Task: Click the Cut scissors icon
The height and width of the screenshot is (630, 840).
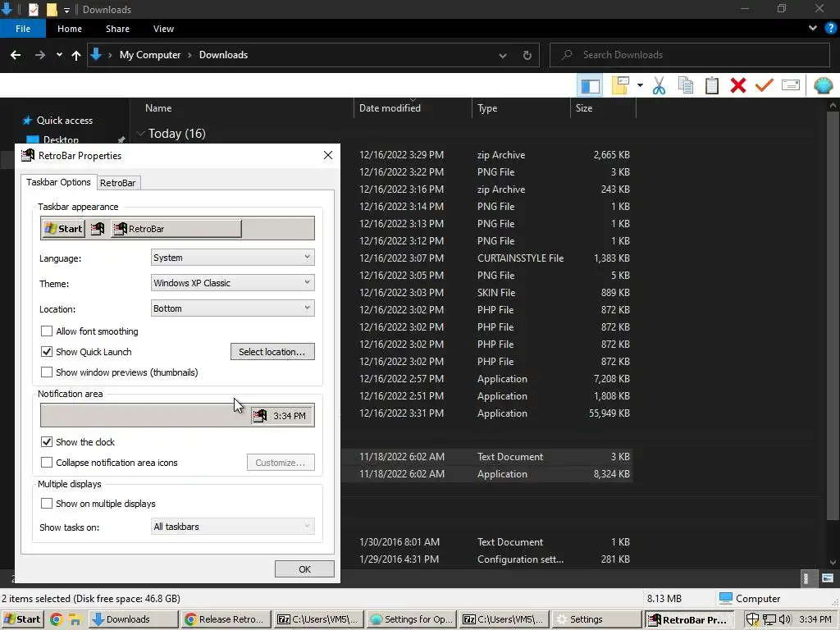Action: pyautogui.click(x=659, y=85)
